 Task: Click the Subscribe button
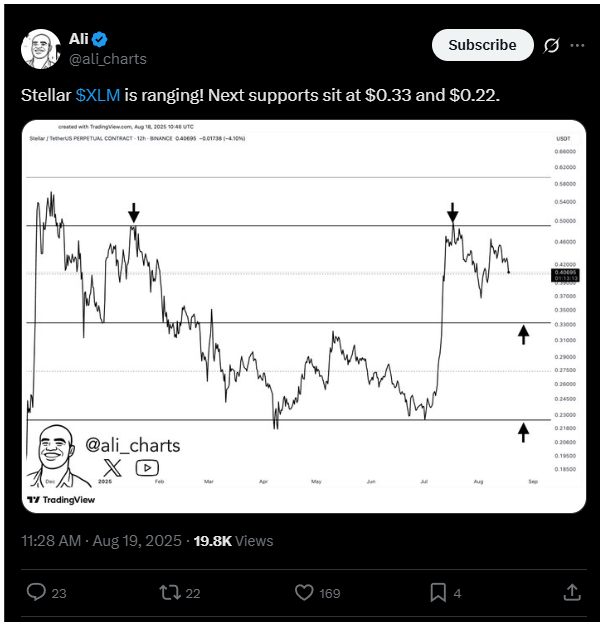(x=482, y=45)
